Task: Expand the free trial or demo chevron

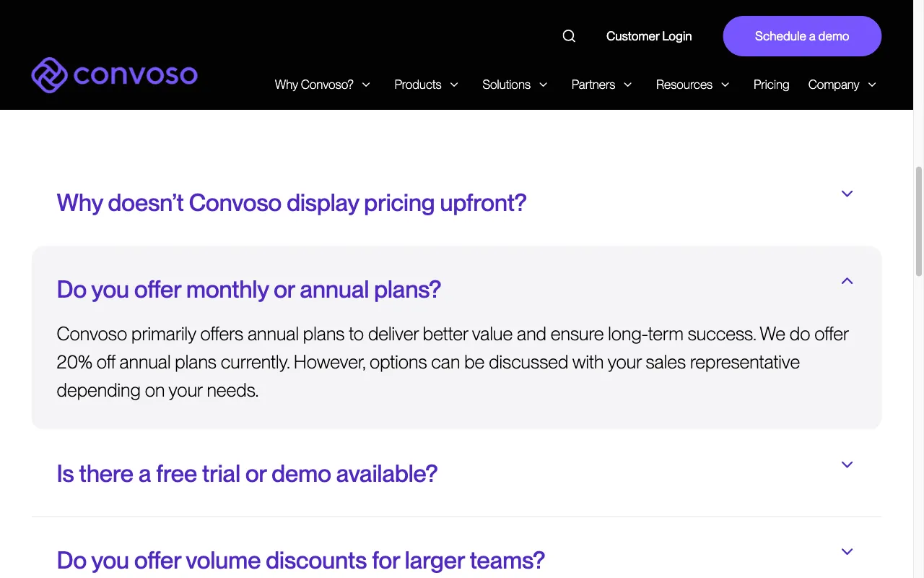Action: pos(847,465)
